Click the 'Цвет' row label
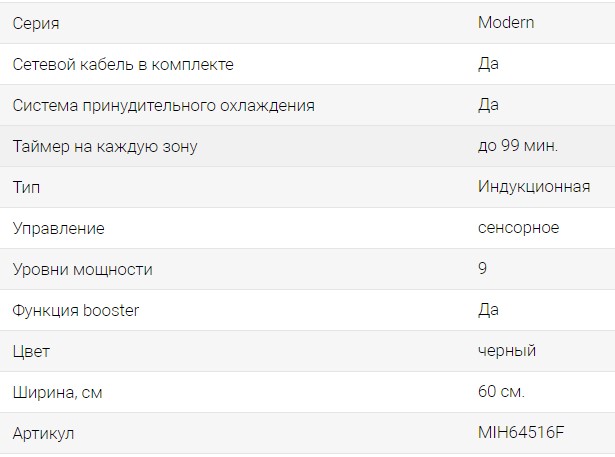The width and height of the screenshot is (615, 457). [x=31, y=351]
